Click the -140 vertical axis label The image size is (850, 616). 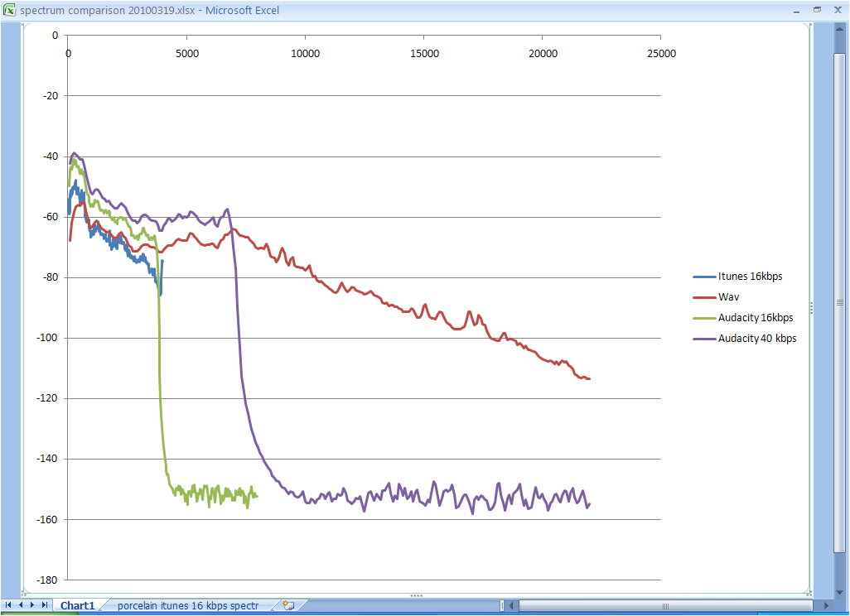tap(48, 459)
